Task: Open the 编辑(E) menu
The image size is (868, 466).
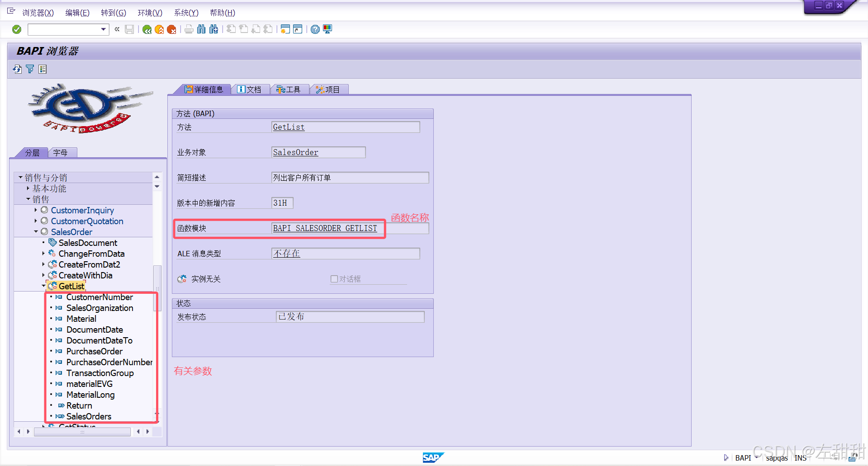Action: pyautogui.click(x=77, y=13)
